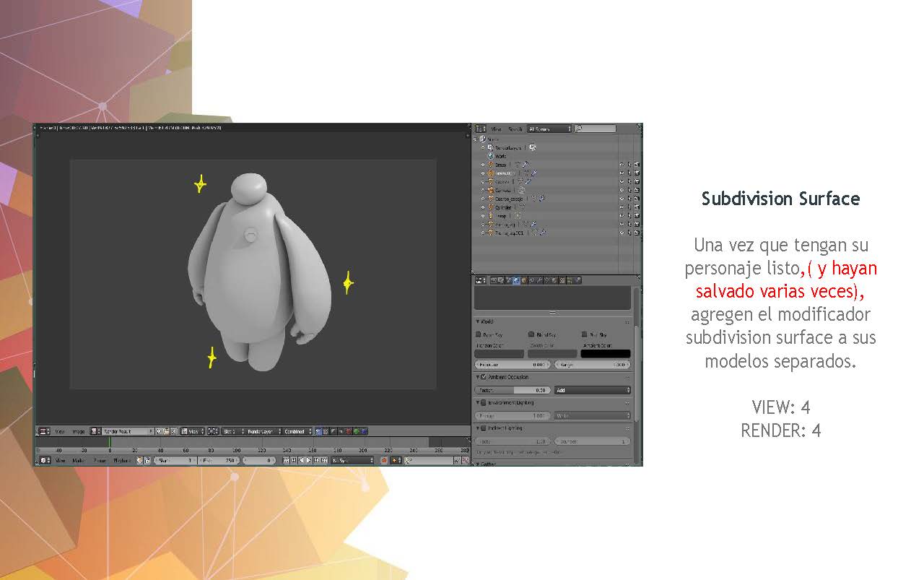Enable the Blend Sky checkbox
The width and height of the screenshot is (924, 580).
(x=531, y=334)
